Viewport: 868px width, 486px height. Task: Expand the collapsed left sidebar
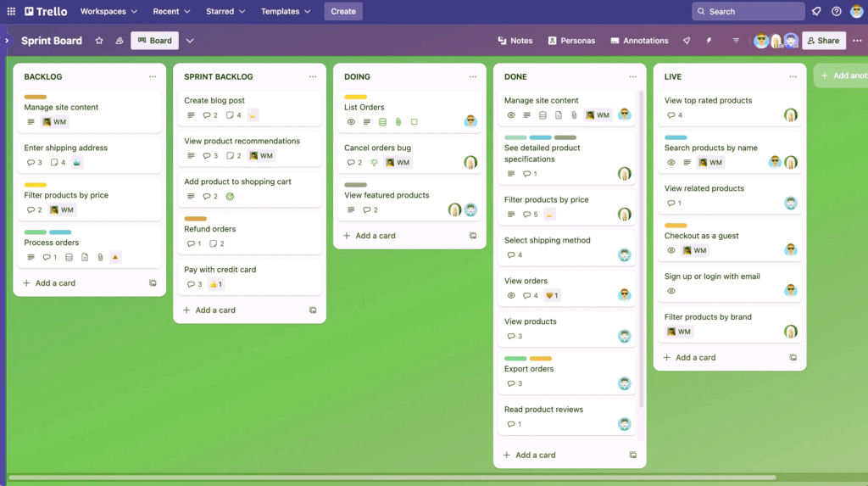click(7, 41)
